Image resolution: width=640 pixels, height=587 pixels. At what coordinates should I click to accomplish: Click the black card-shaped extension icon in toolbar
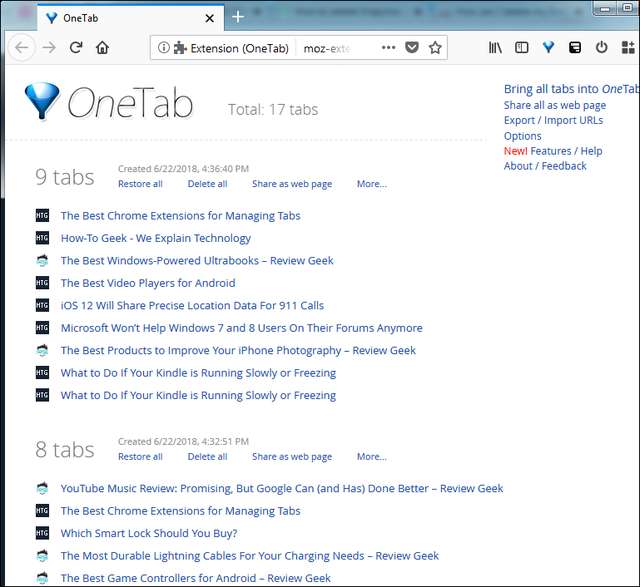click(575, 48)
